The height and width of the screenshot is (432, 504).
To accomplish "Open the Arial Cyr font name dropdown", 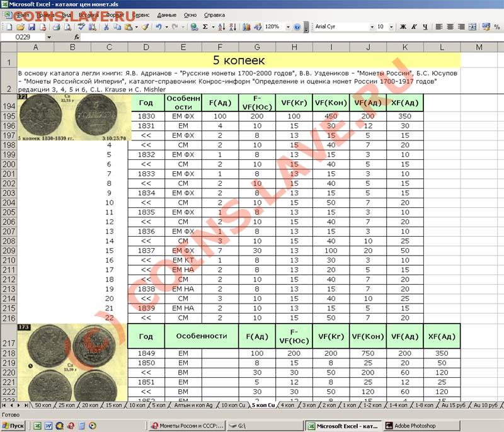I will 372,27.
